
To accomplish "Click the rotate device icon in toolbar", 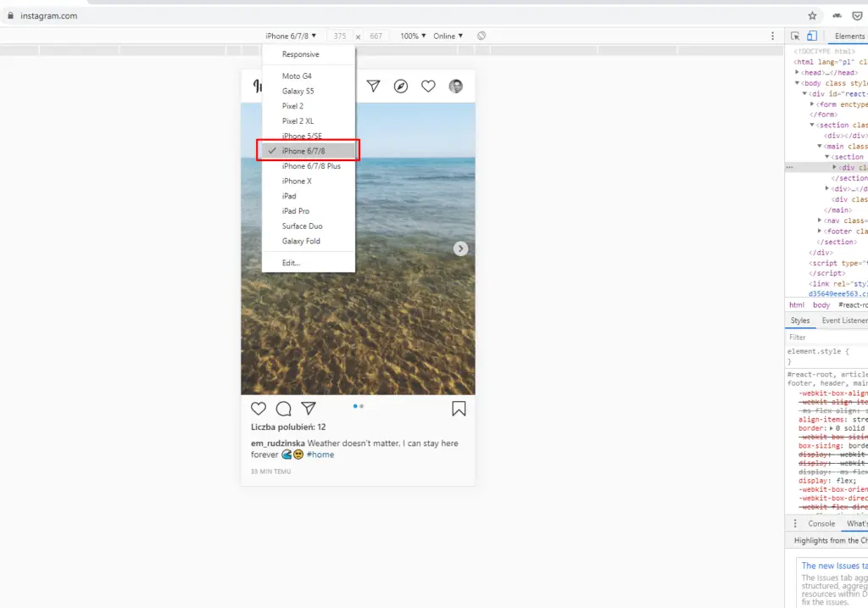I will (x=481, y=36).
